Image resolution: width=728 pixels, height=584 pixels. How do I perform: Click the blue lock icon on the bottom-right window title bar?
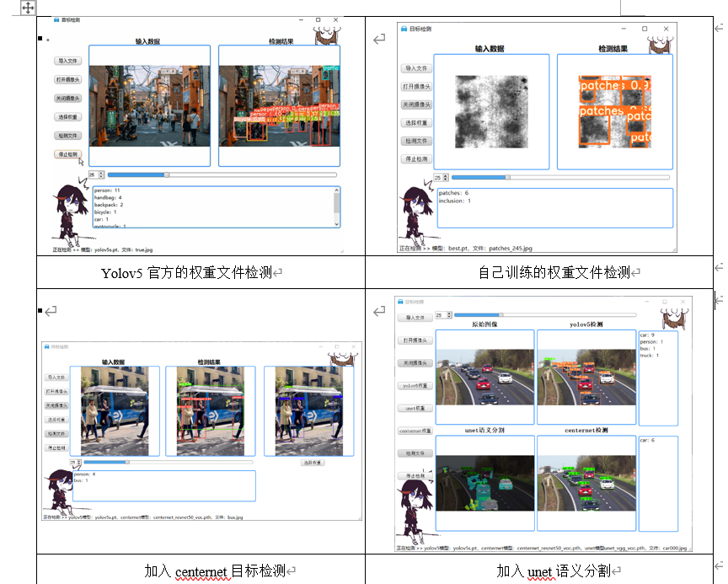tap(401, 300)
